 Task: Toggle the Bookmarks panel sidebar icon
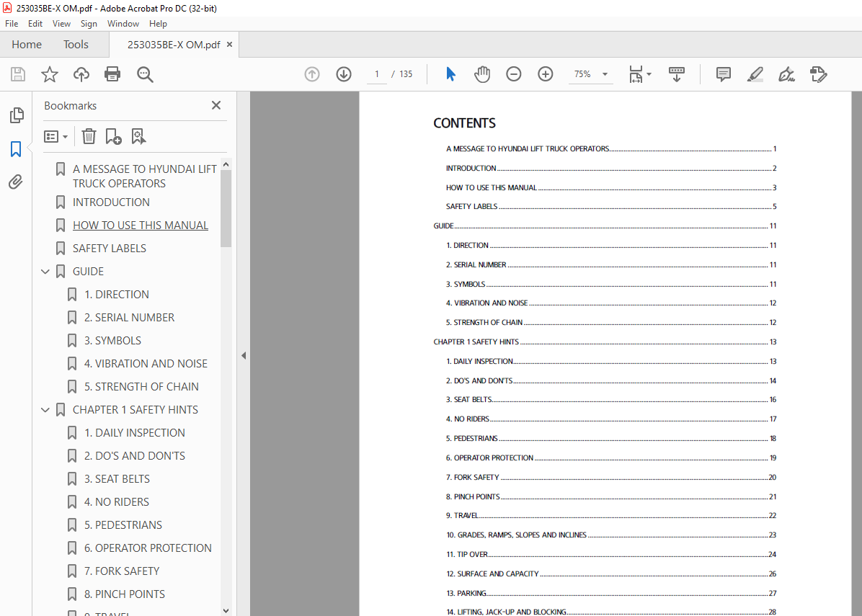16,149
